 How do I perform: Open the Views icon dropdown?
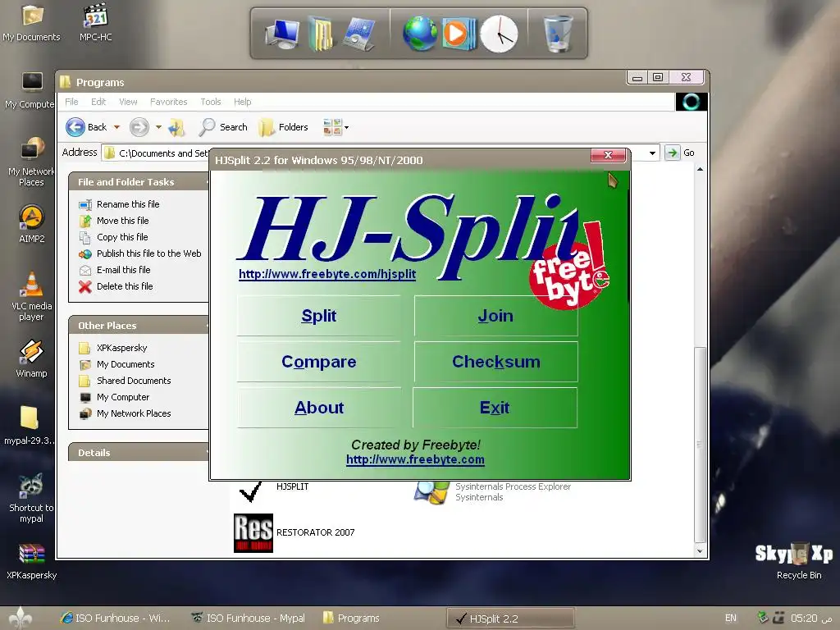[336, 127]
